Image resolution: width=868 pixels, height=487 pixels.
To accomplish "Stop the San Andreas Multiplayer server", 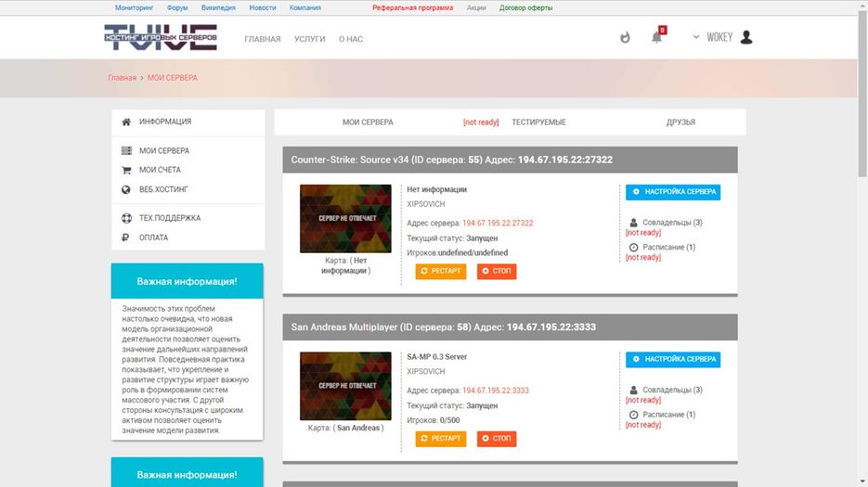I will pos(497,439).
